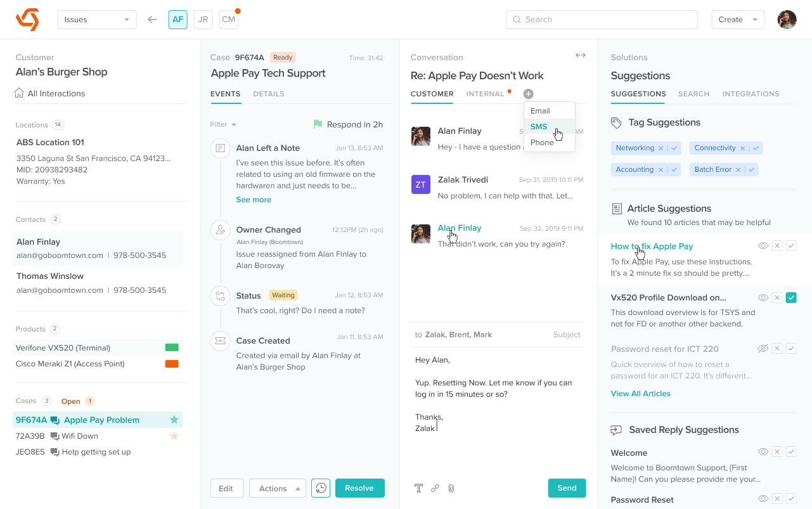Open the user profile avatar
The image size is (812, 509).
click(x=787, y=20)
